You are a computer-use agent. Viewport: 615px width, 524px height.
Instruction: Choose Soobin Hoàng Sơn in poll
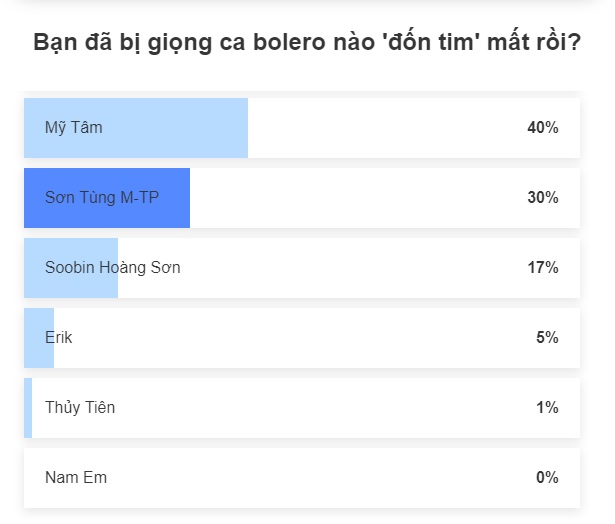tap(113, 268)
